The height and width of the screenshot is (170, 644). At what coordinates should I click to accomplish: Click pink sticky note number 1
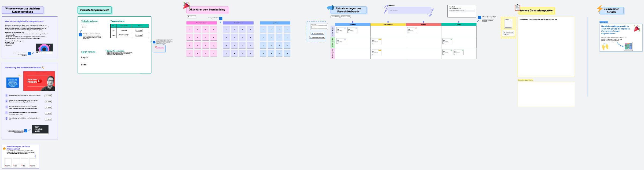190,29
